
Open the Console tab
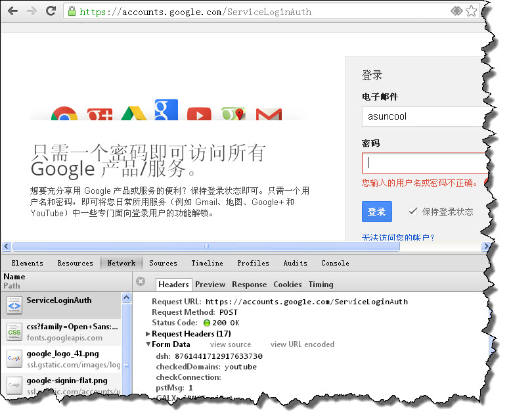335,263
